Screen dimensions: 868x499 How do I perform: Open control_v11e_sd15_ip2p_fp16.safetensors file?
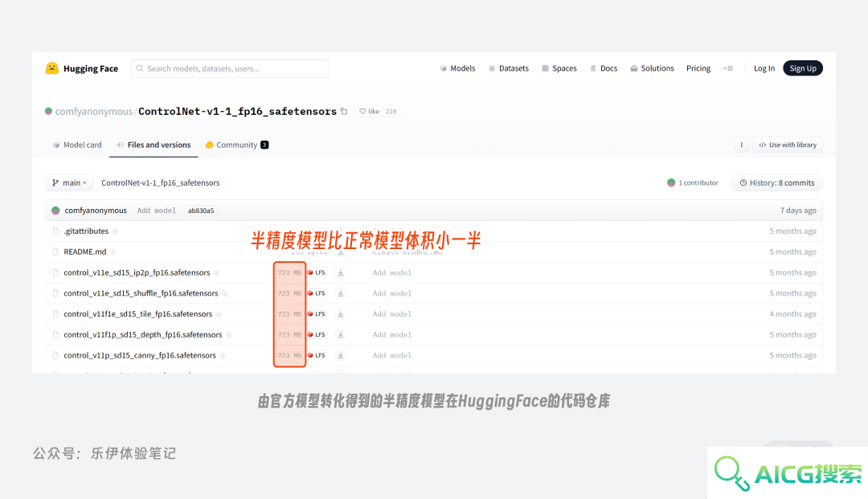pos(137,272)
